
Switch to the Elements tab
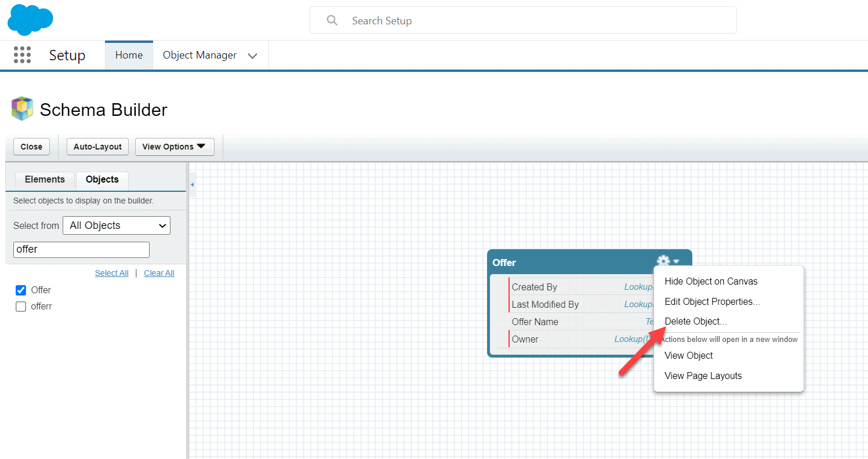45,179
